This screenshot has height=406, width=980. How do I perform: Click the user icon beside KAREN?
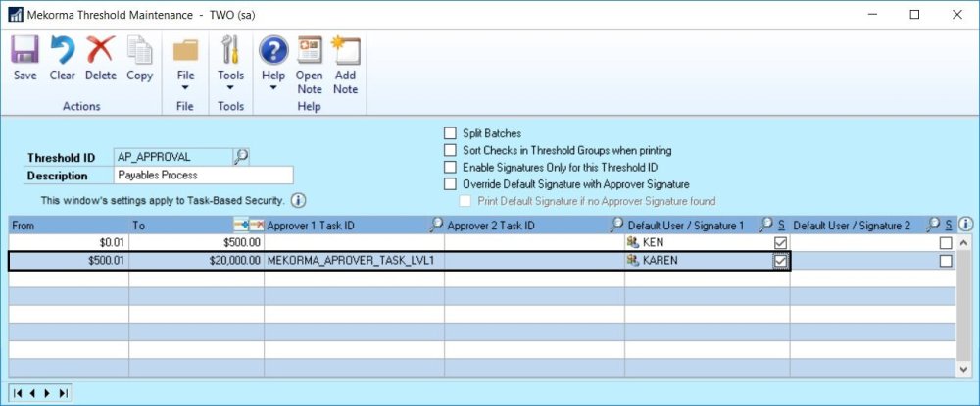pos(633,261)
